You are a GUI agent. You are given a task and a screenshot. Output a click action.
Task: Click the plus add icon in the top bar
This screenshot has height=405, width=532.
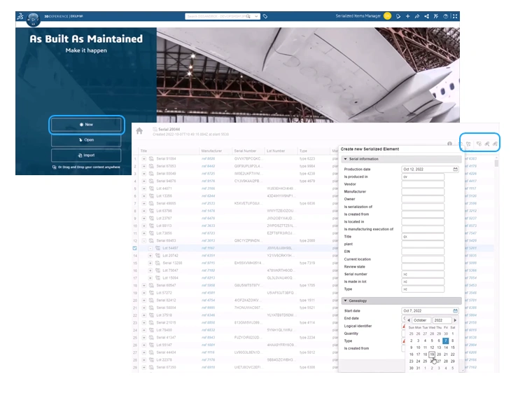coord(407,16)
